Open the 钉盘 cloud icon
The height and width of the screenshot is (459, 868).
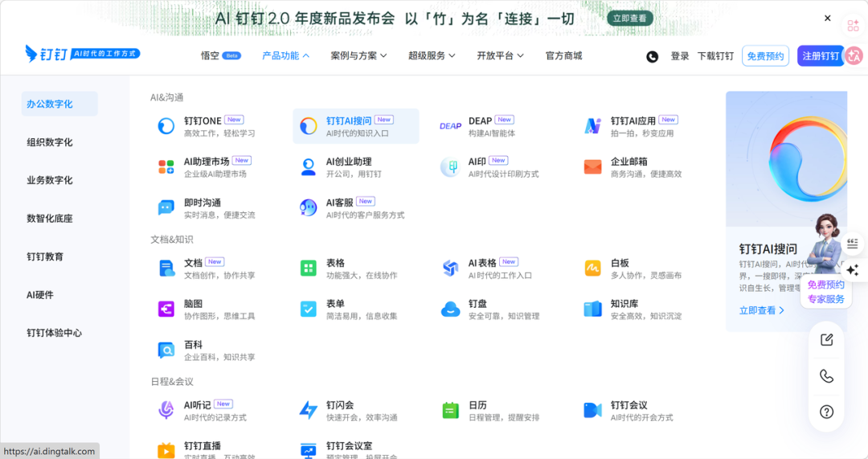point(451,309)
